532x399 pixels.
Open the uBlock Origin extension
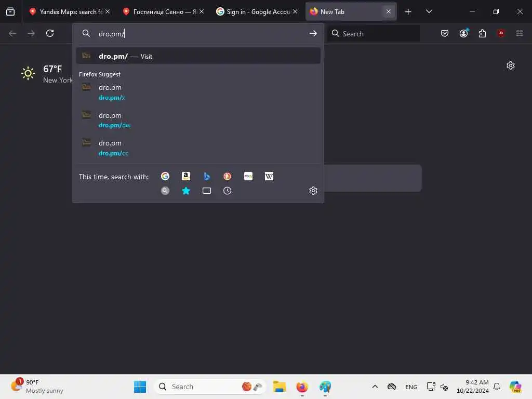pyautogui.click(x=501, y=33)
